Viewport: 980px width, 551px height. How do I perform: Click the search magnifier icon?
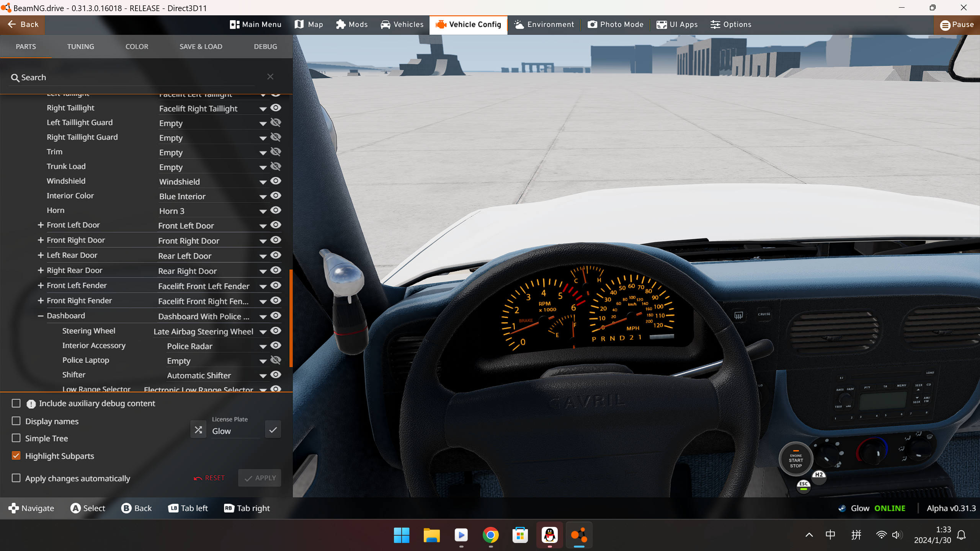[15, 78]
